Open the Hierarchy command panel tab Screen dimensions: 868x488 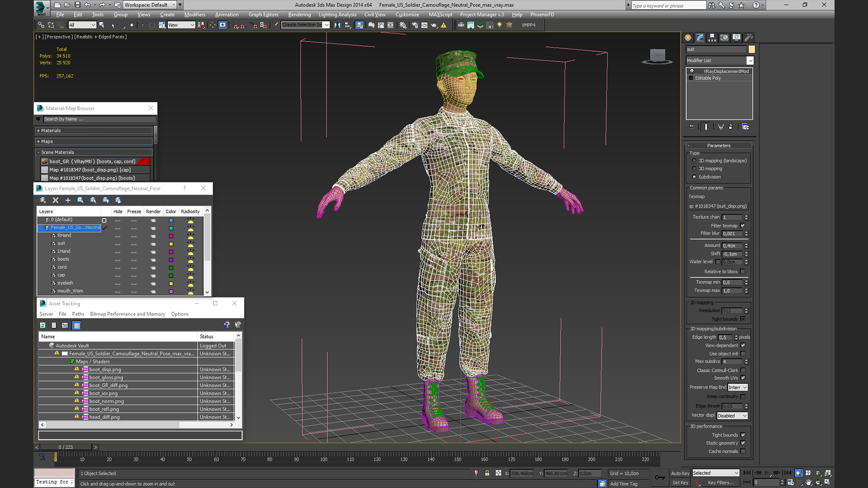click(712, 38)
